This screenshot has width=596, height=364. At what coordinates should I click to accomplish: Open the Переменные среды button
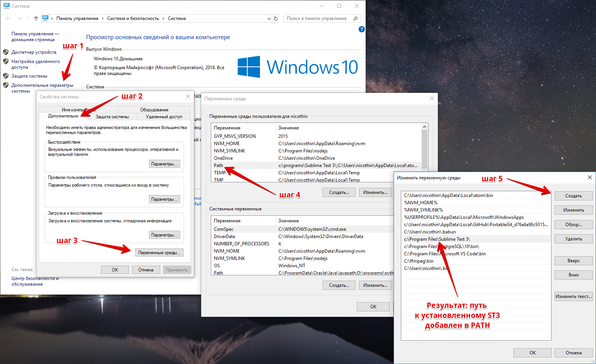click(x=159, y=253)
